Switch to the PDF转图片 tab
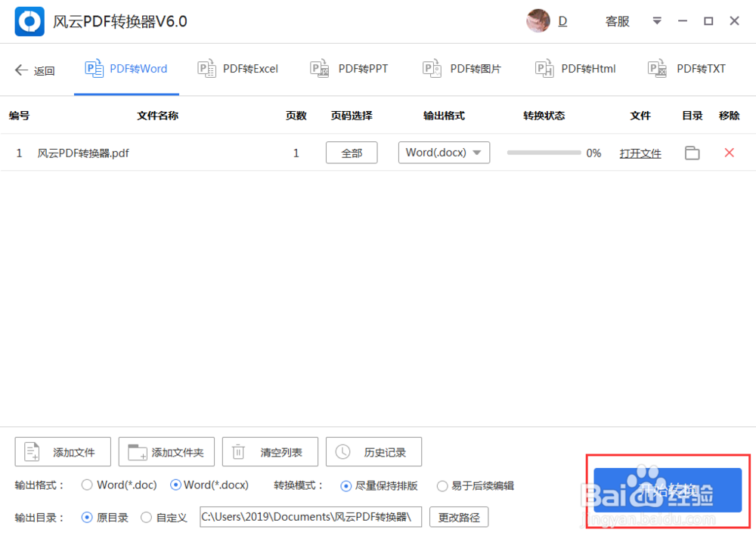 pos(462,69)
